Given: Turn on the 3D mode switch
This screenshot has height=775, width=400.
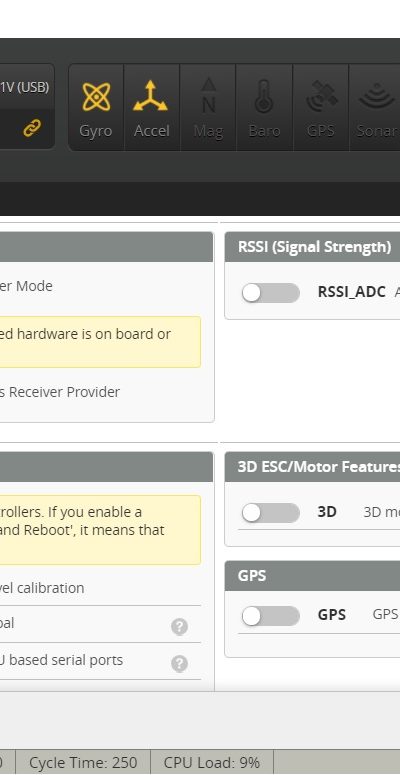Looking at the screenshot, I should click(270, 513).
